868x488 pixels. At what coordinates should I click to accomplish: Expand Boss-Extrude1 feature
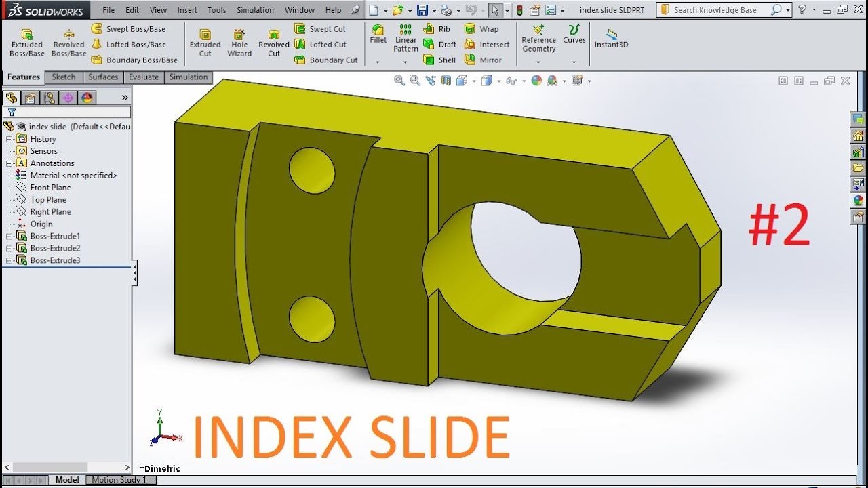tap(9, 237)
